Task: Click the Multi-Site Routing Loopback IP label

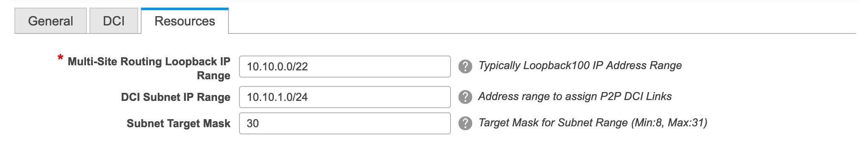Action: coord(149,61)
